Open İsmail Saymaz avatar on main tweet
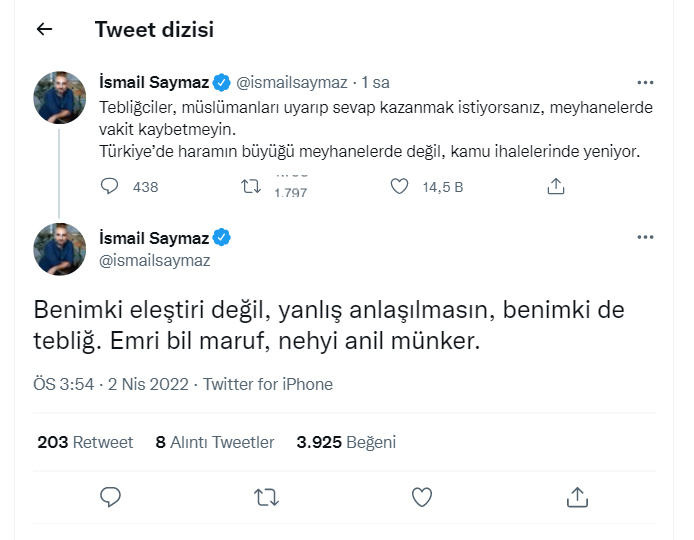The image size is (694, 540). [x=60, y=249]
